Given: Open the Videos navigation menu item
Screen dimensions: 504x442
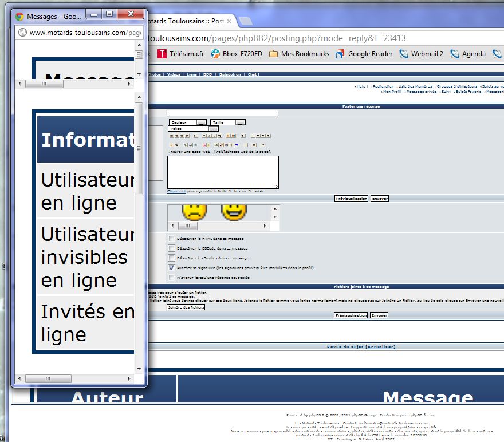Looking at the screenshot, I should pos(174,74).
